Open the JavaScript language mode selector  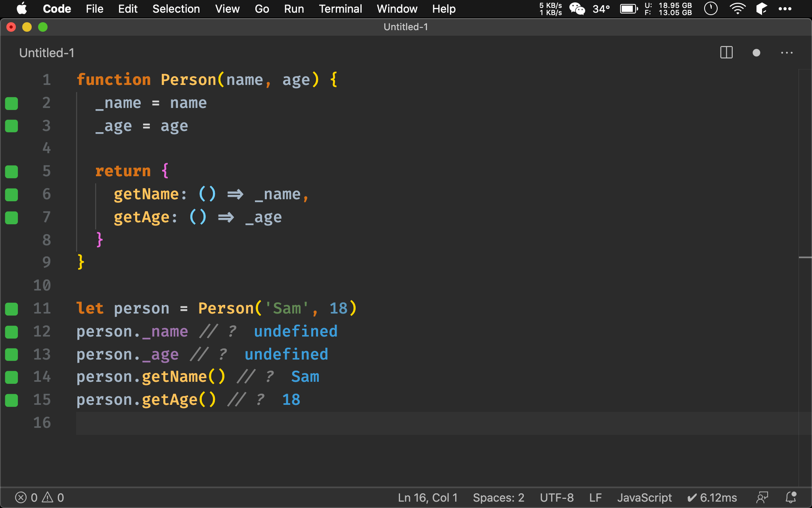(x=644, y=497)
